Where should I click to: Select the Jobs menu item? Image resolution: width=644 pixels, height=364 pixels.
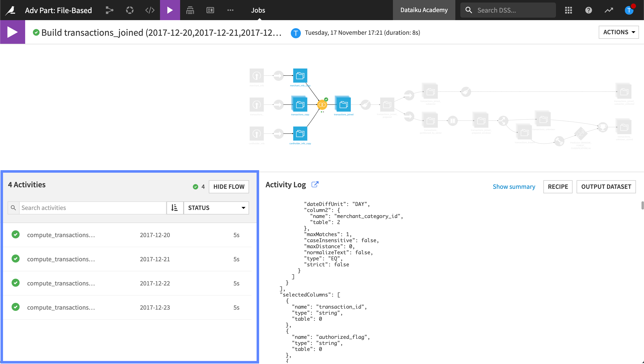point(258,10)
